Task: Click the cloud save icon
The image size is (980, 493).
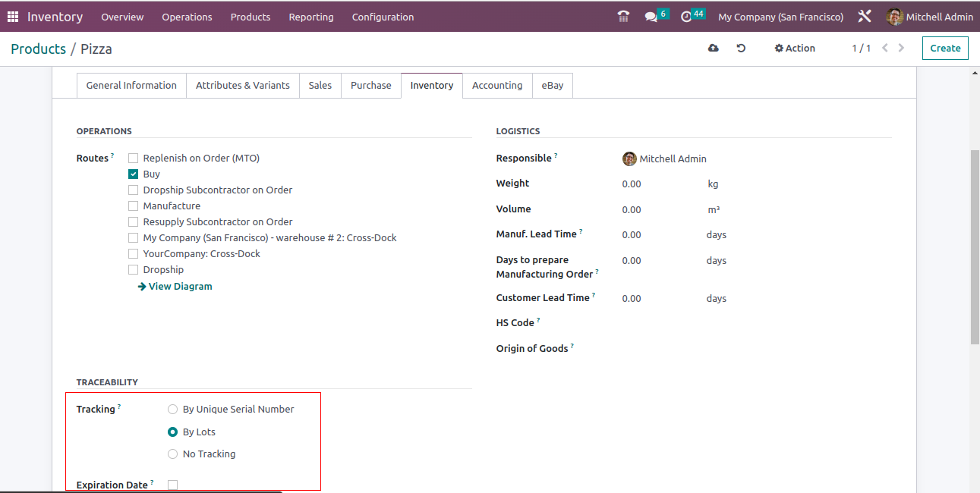Action: [x=713, y=49]
